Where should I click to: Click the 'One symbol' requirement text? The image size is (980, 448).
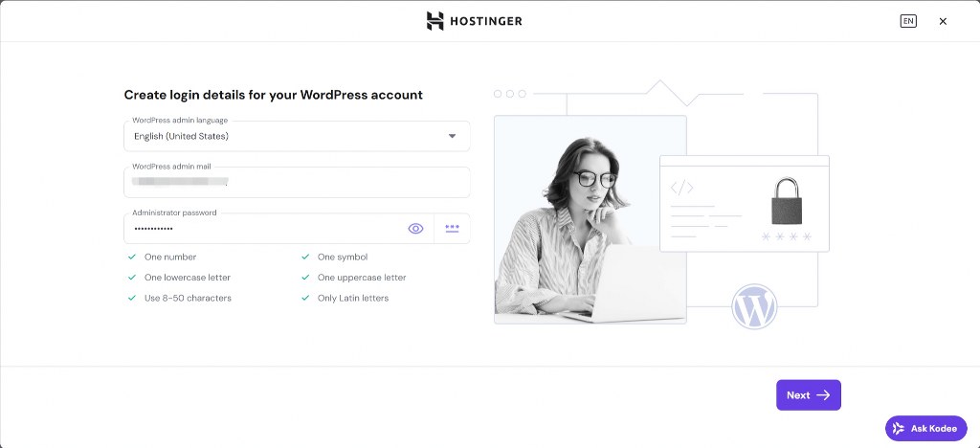(343, 257)
